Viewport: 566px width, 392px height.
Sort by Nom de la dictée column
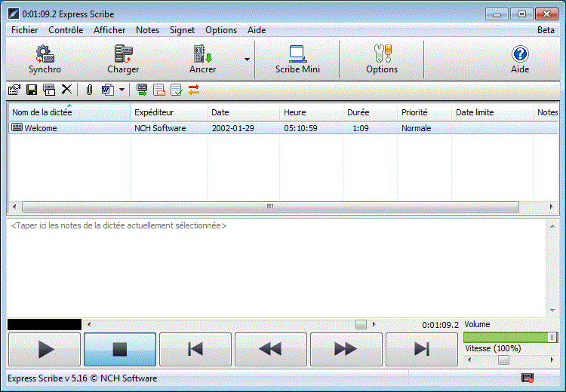tap(69, 112)
